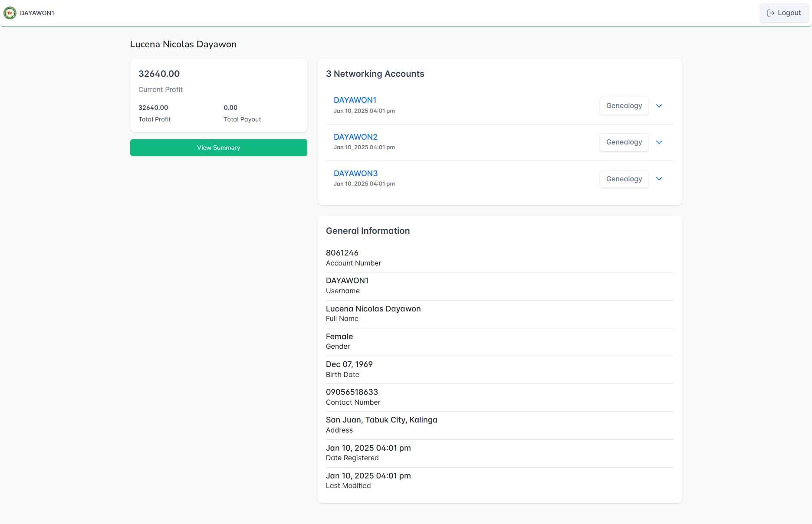Expand the chevron next to DAYAWON1 account
This screenshot has height=524, width=812.
659,105
